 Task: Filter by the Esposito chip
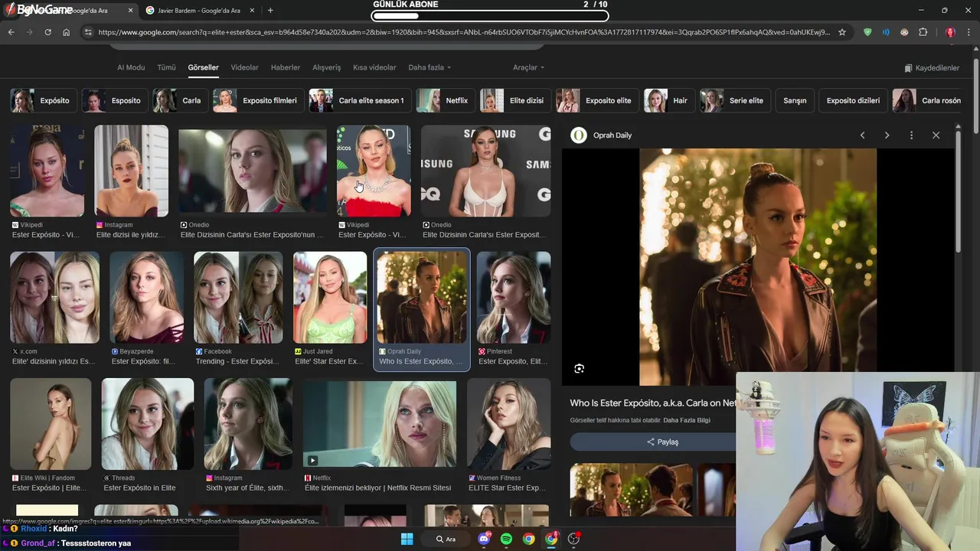pos(115,100)
